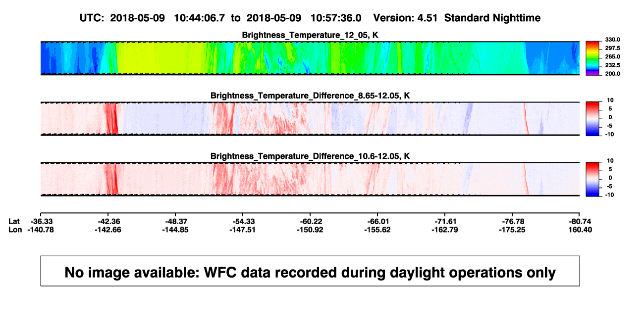Click the "Version: 4.51" text
644x330 pixels.
(406, 18)
